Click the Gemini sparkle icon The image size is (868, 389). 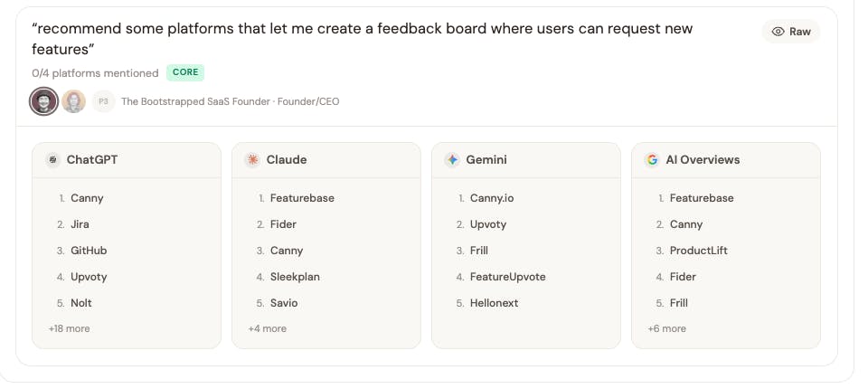click(x=452, y=160)
